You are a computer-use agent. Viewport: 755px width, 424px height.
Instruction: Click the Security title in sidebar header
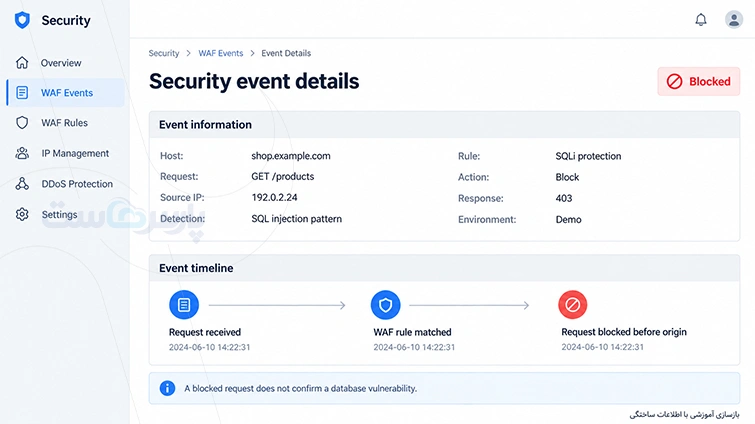66,20
